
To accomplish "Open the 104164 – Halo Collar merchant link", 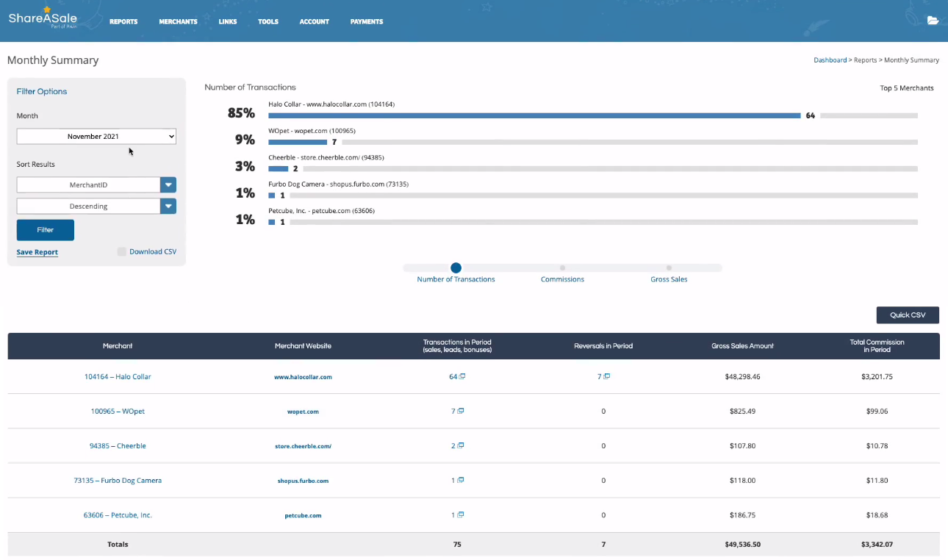I will click(x=118, y=376).
